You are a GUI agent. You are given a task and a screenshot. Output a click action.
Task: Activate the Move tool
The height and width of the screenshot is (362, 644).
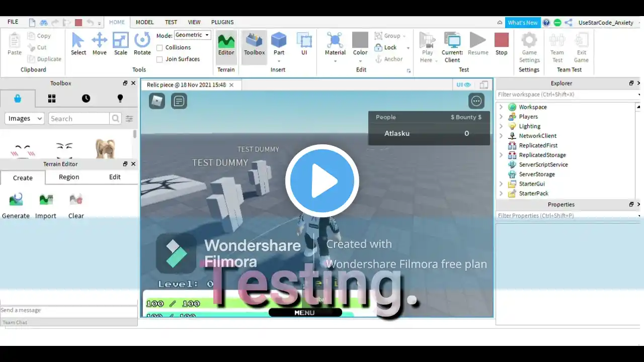coord(99,43)
